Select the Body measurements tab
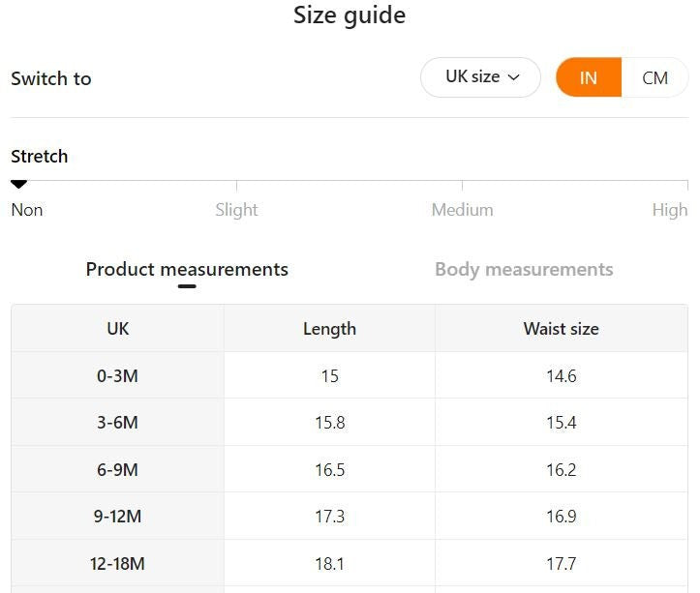This screenshot has width=700, height=593. pyautogui.click(x=524, y=269)
